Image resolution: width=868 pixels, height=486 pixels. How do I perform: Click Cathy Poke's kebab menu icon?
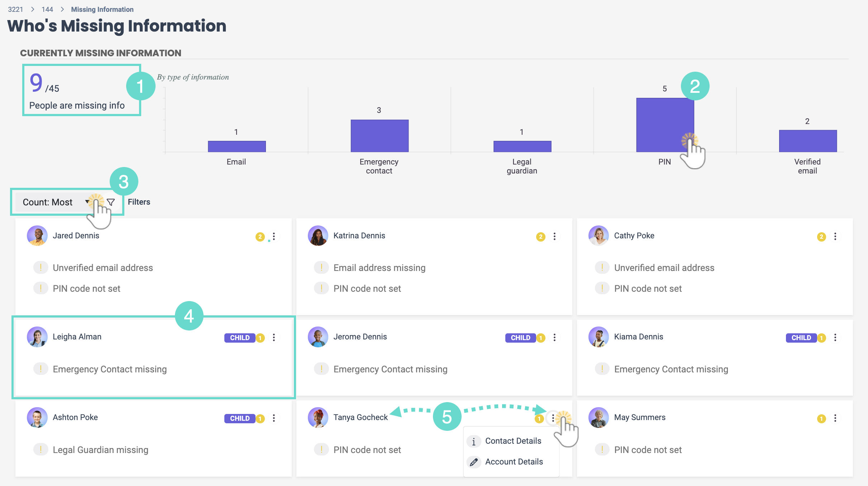[x=835, y=237]
